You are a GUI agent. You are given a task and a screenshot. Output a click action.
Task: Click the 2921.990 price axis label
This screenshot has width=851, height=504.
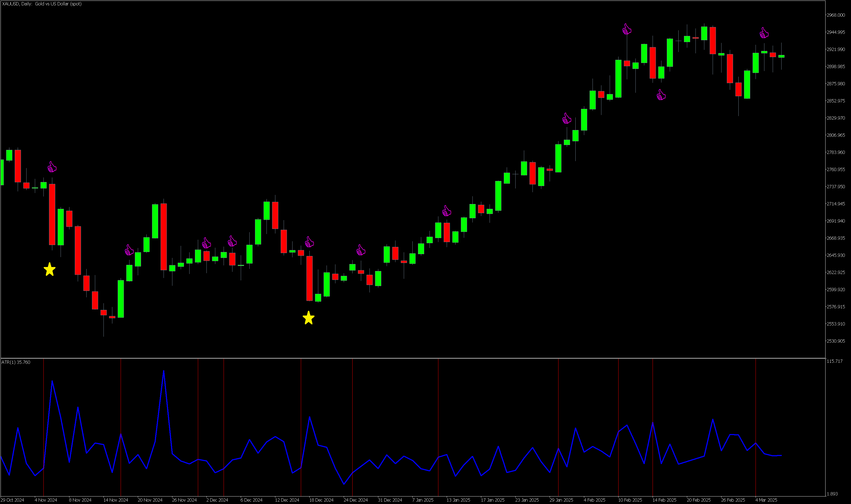(836, 49)
